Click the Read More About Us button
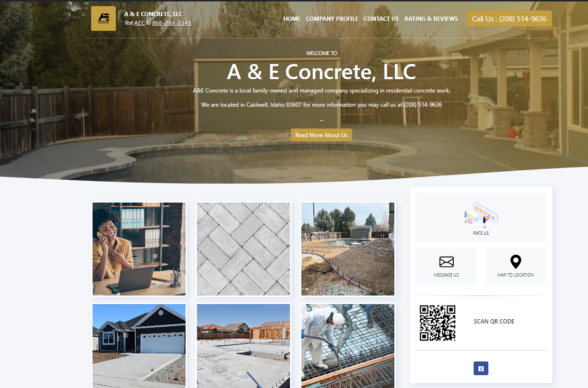Viewport: 588px width, 388px height. [x=321, y=135]
